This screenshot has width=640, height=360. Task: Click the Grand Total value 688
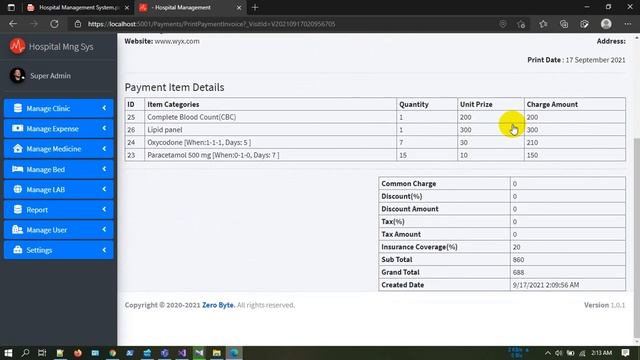point(518,272)
